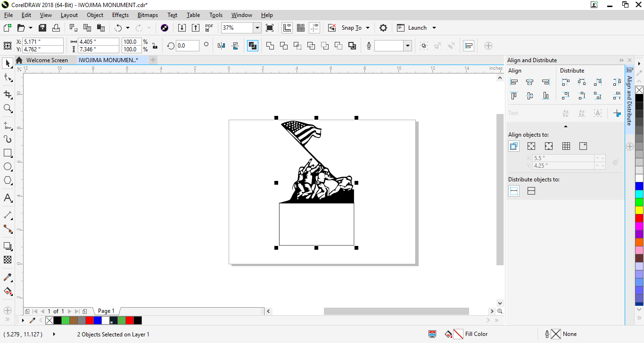
Task: Select the Polygon tool
Action: pyautogui.click(x=8, y=180)
